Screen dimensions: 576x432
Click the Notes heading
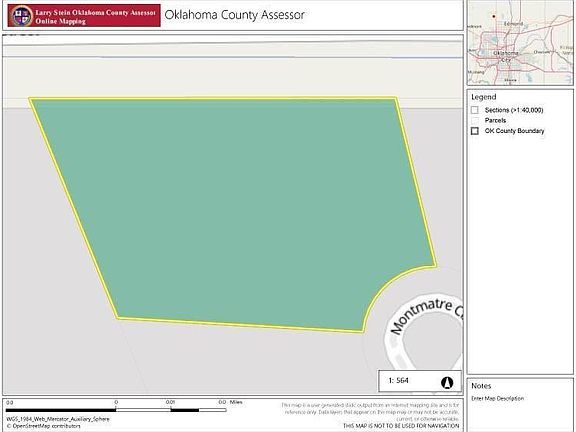tap(481, 386)
